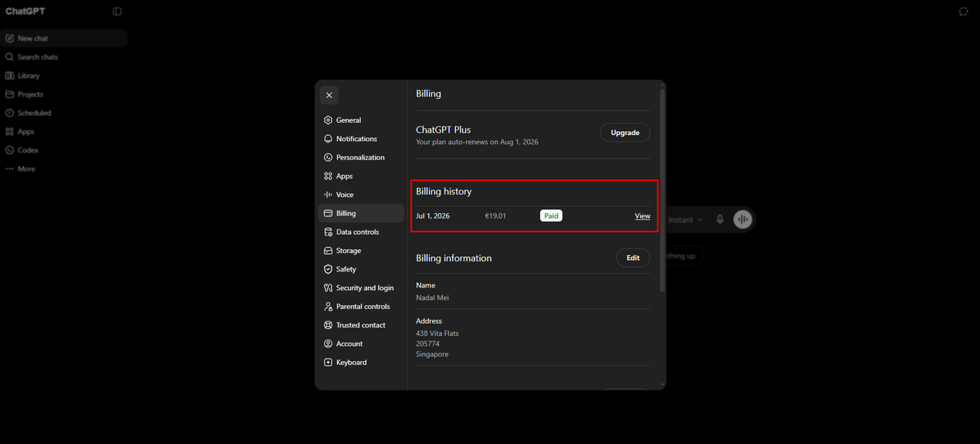Click the Codex icon in sidebar
The width and height of the screenshot is (980, 444).
(x=10, y=150)
